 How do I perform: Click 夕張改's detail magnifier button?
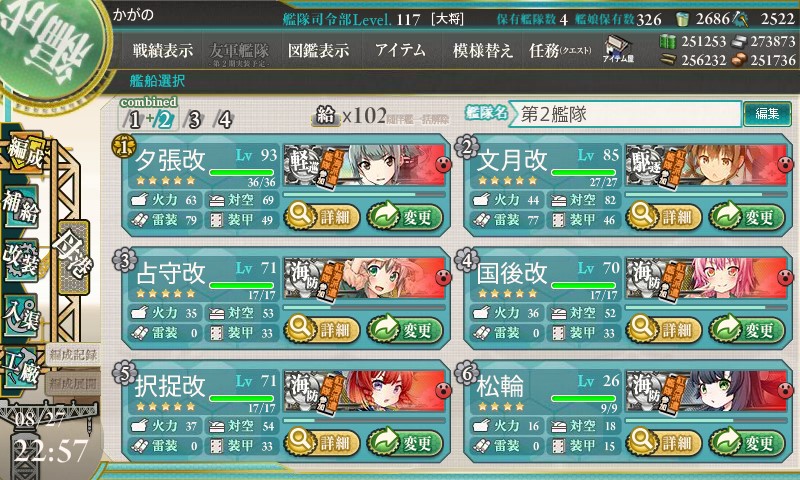(x=322, y=216)
